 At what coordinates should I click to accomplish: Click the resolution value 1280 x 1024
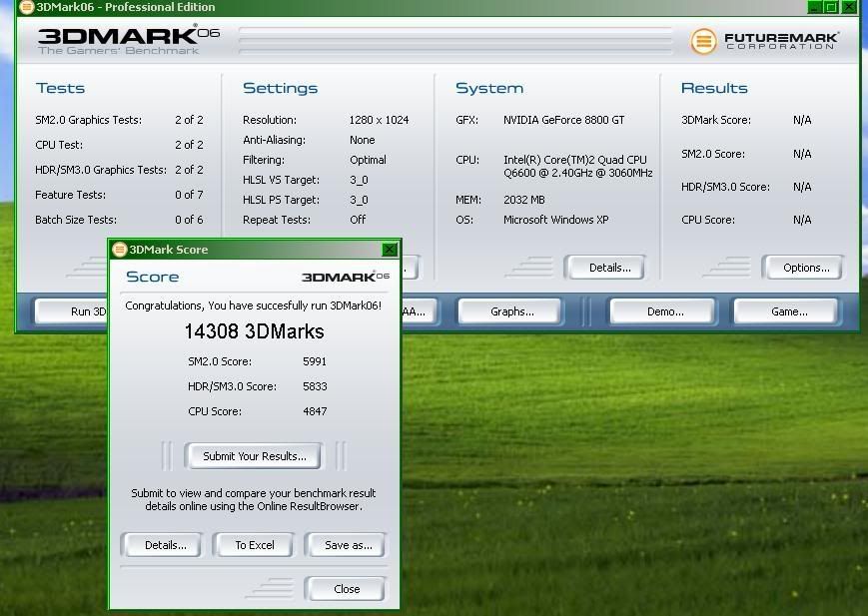pos(379,120)
